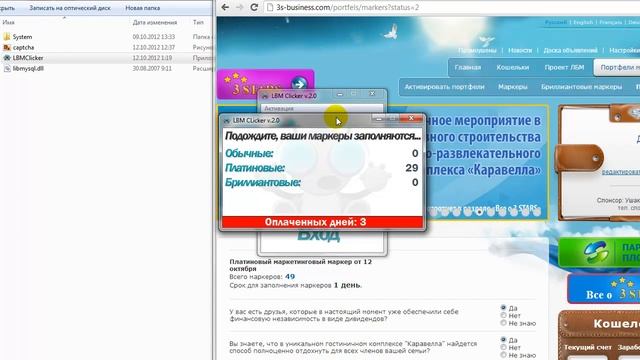The height and width of the screenshot is (360, 640).
Task: Click the 12.10.2012 1:19 date of LBMClicker
Action: click(x=152, y=58)
